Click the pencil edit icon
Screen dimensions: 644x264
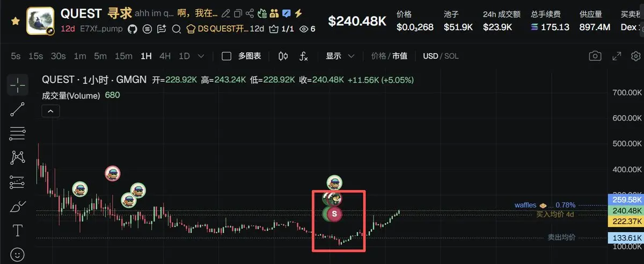point(225,13)
